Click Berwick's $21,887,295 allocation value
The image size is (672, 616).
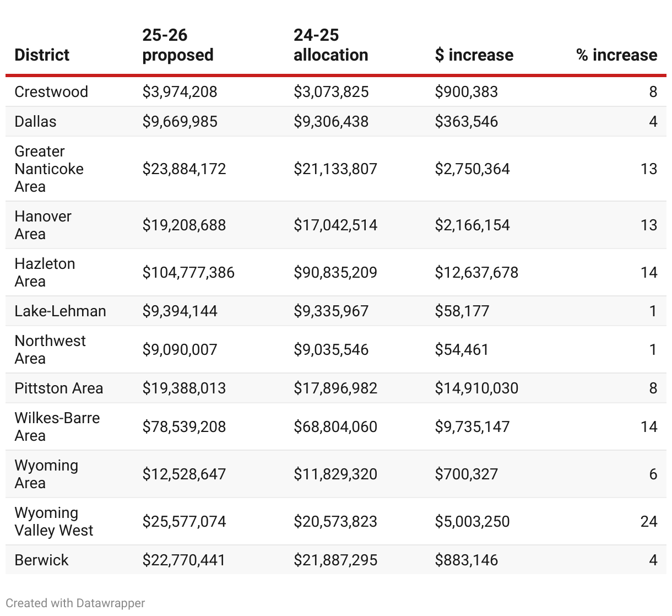(335, 560)
